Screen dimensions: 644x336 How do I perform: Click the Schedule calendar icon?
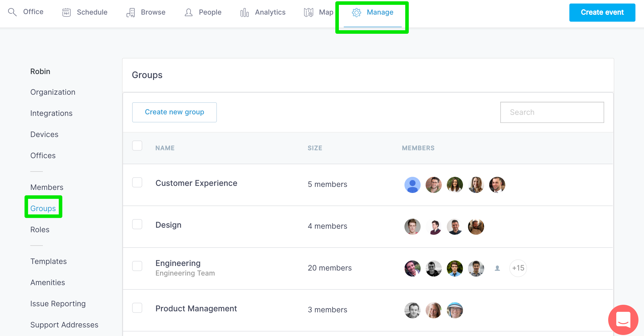[66, 12]
